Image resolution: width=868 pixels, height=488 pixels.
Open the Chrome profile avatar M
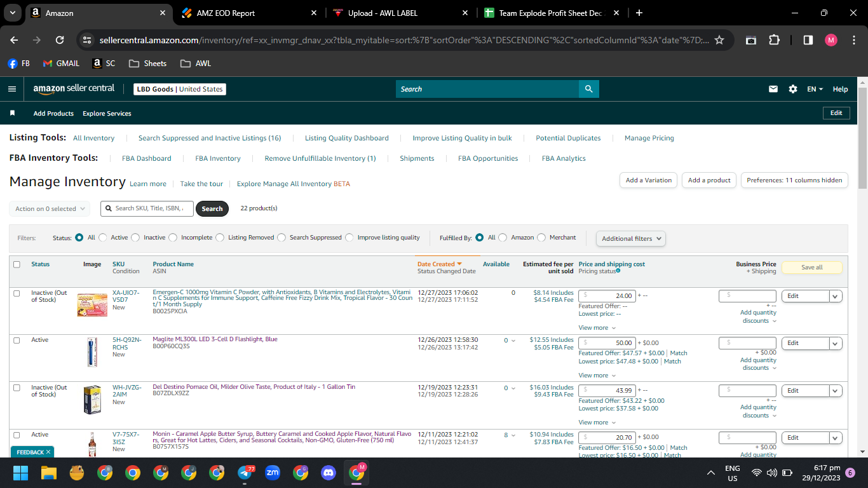click(831, 39)
